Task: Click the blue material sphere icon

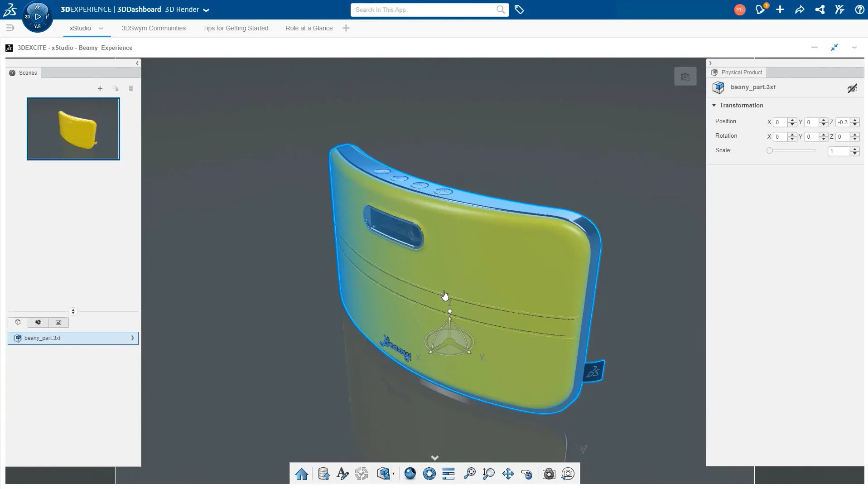Action: pos(410,474)
